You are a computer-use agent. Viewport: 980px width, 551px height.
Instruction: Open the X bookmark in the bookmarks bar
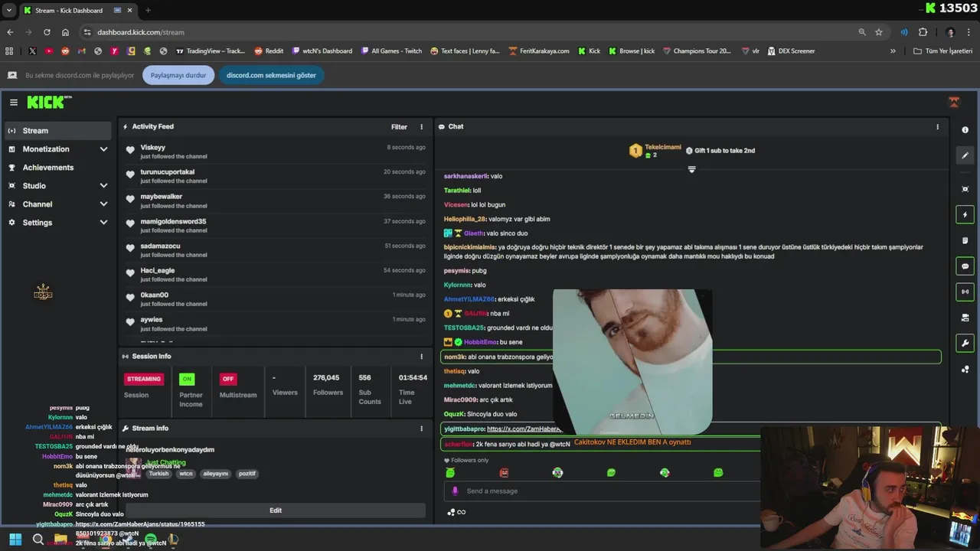click(32, 51)
